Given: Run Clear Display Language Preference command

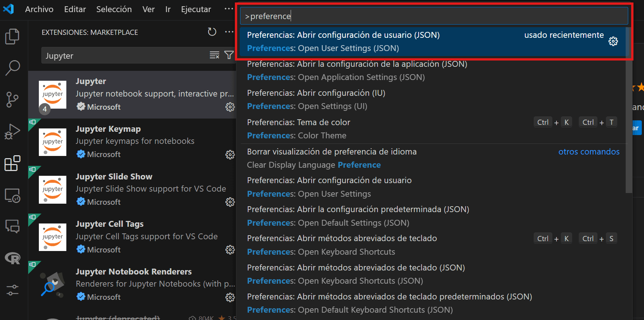Looking at the screenshot, I should click(x=433, y=158).
